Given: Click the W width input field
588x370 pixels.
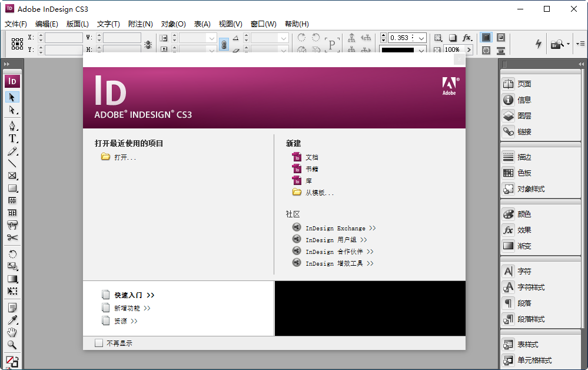Looking at the screenshot, I should point(122,38).
